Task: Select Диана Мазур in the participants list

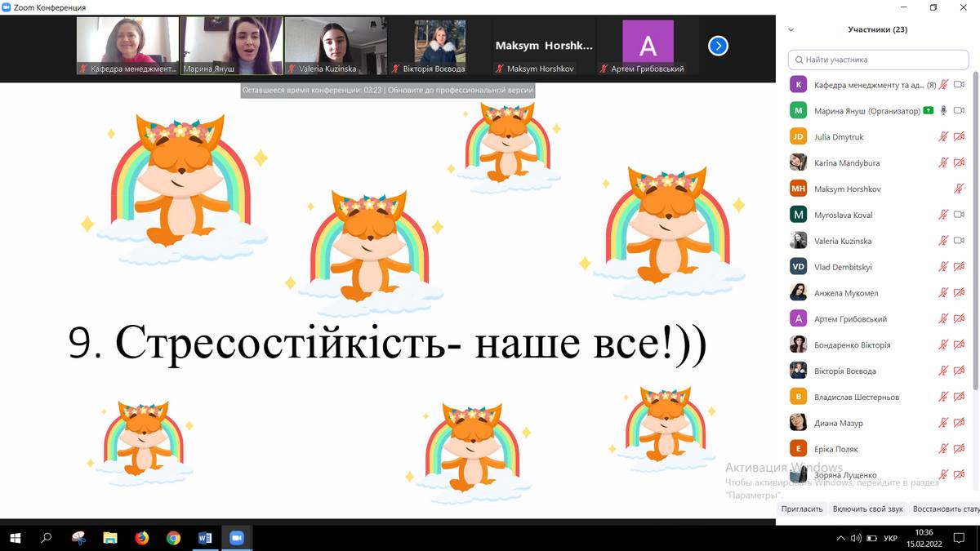Action: [x=838, y=423]
